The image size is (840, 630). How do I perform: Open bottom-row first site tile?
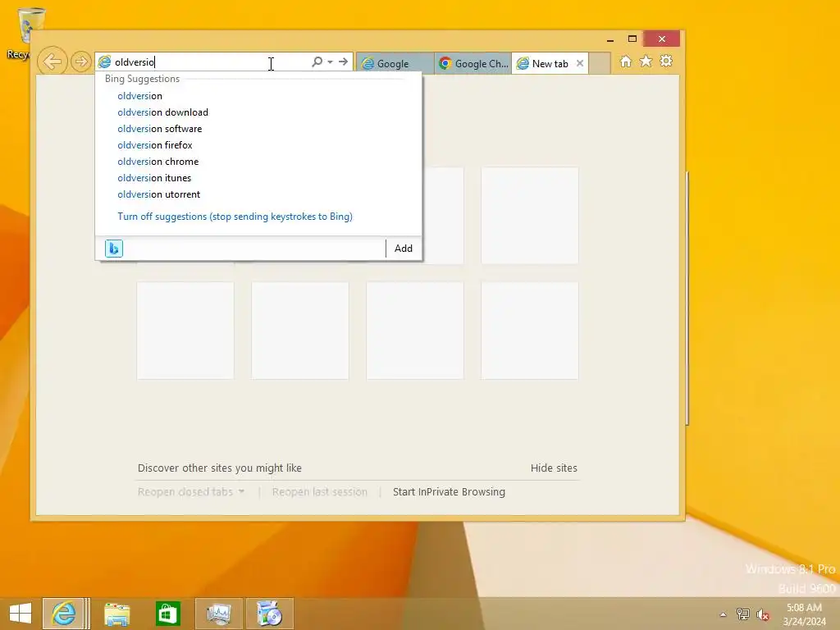[x=185, y=331]
